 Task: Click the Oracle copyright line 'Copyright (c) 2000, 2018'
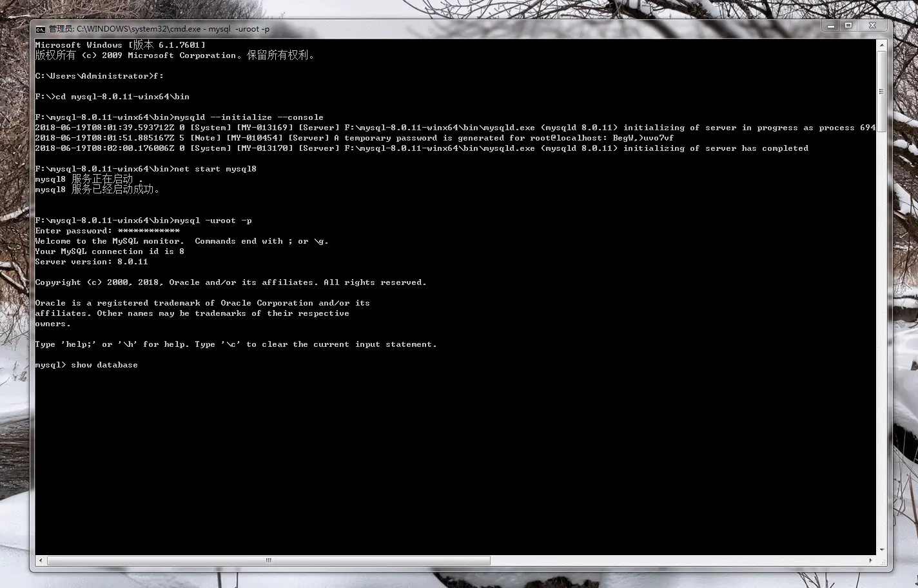point(231,282)
